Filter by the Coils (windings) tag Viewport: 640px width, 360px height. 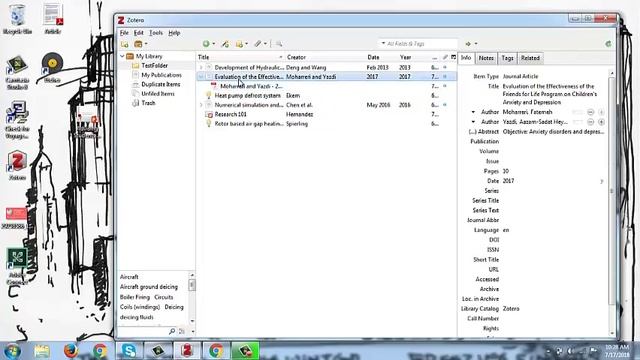pos(140,307)
